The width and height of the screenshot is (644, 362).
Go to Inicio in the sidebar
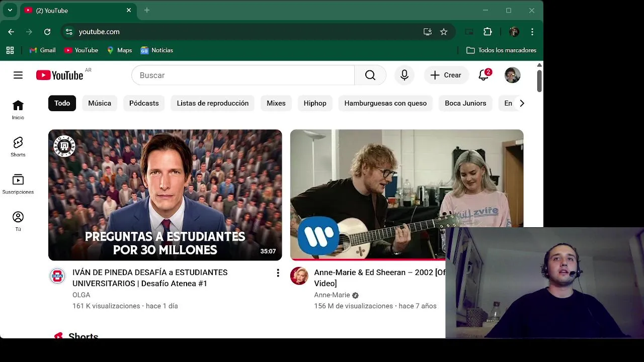click(x=18, y=110)
